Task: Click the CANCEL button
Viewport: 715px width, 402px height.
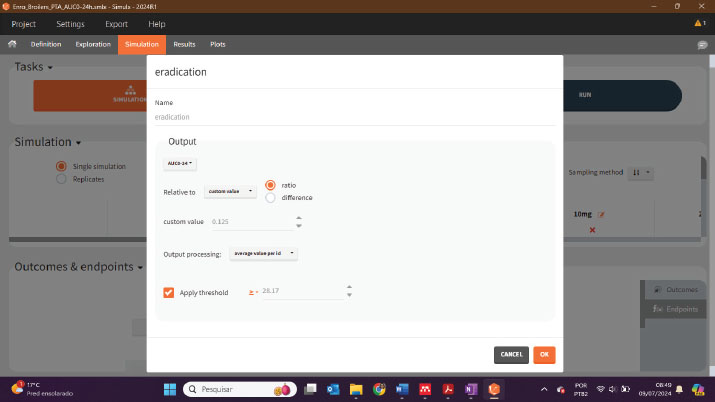Action: [511, 354]
